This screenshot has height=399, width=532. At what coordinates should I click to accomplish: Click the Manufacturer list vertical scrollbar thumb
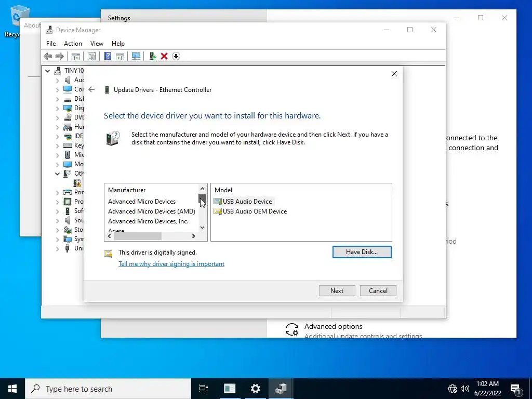[202, 198]
